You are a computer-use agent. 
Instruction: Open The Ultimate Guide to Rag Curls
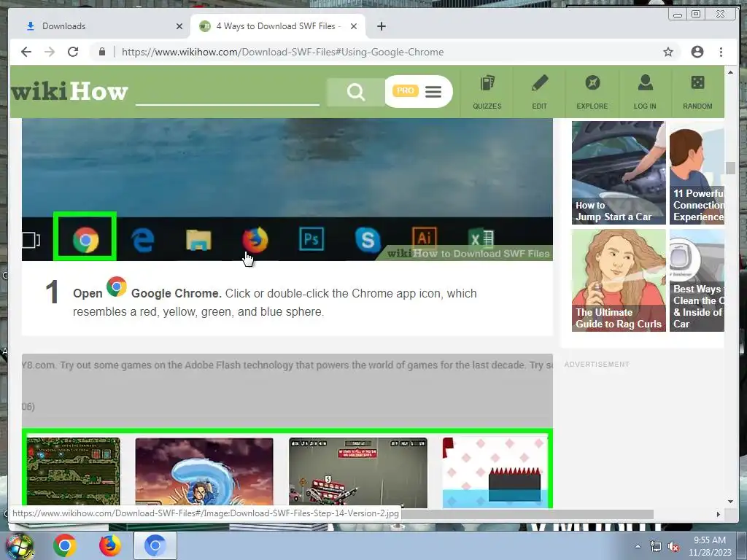(x=619, y=280)
